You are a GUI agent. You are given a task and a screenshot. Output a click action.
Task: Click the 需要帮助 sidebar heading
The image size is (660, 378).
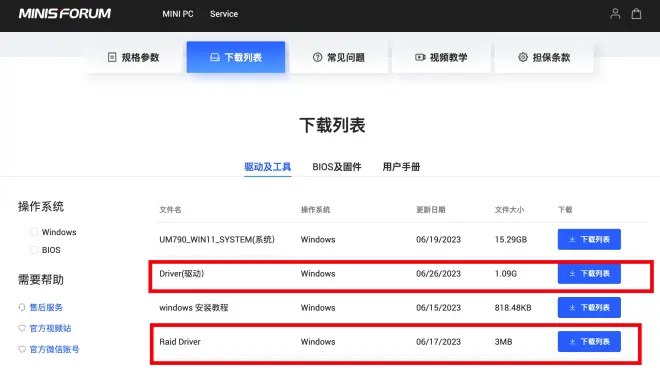[x=41, y=280]
